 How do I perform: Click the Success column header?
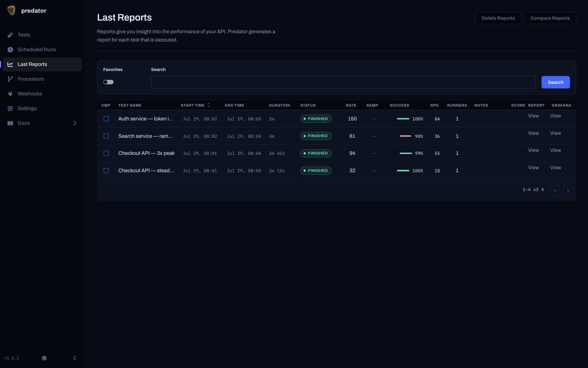click(x=399, y=105)
